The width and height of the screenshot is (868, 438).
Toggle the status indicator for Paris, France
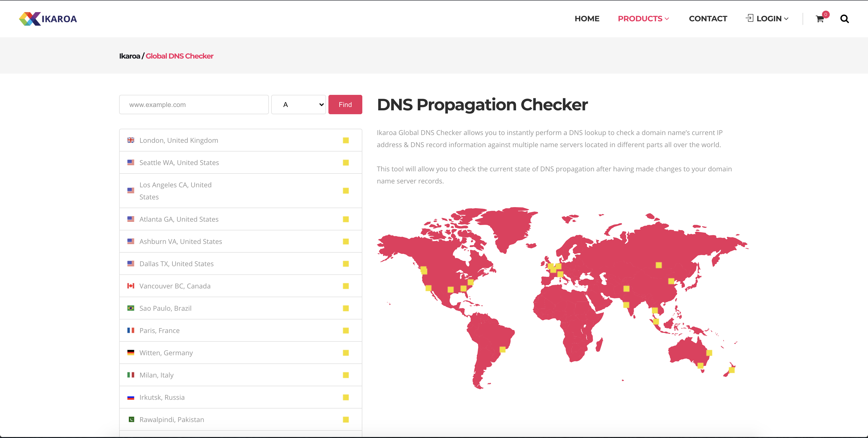(x=346, y=330)
